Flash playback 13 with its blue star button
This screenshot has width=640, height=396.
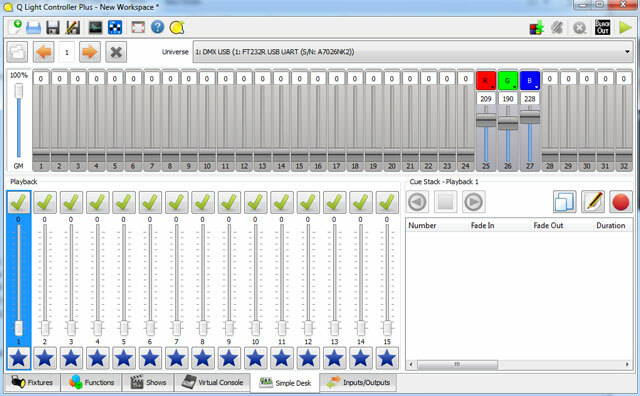(x=334, y=358)
